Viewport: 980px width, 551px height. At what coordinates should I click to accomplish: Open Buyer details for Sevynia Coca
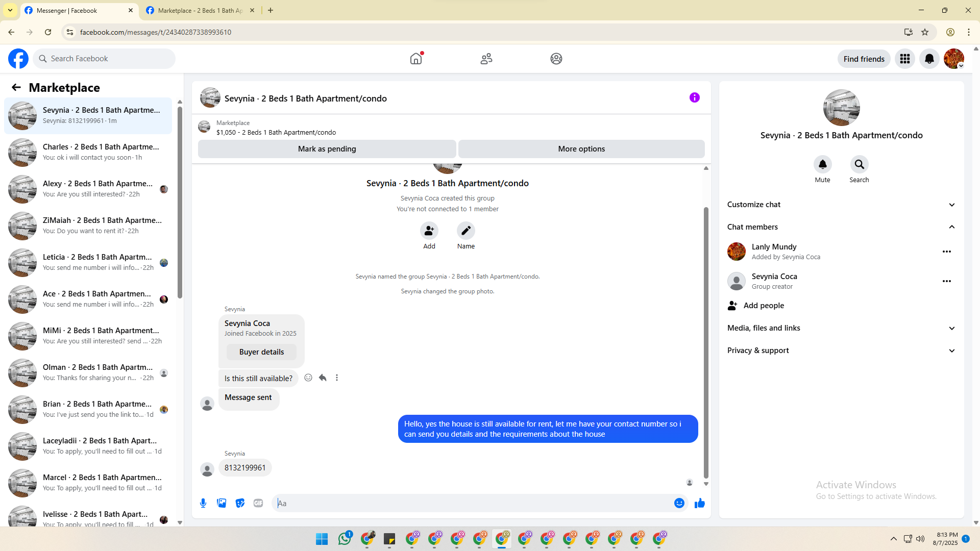(261, 352)
